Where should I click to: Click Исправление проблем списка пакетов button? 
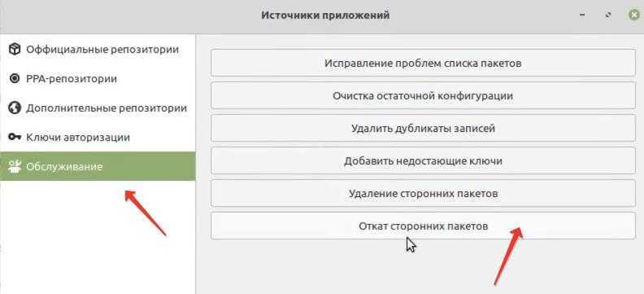(x=423, y=63)
